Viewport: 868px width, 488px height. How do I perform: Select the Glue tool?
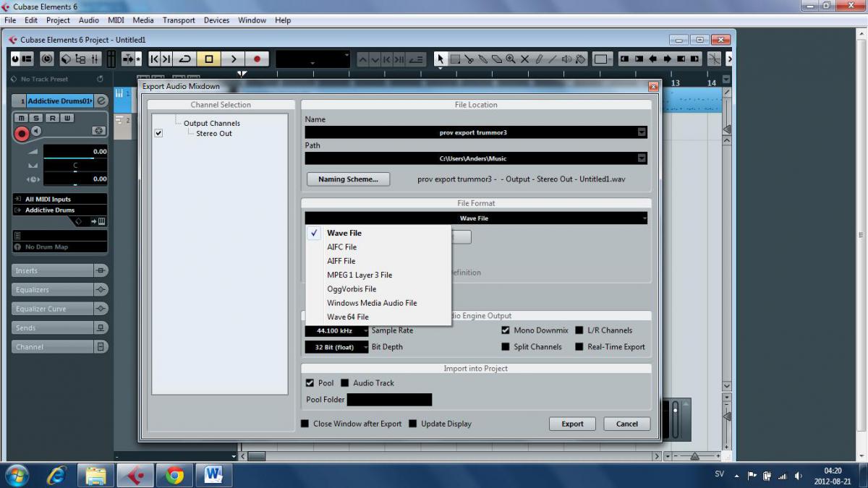pyautogui.click(x=483, y=59)
